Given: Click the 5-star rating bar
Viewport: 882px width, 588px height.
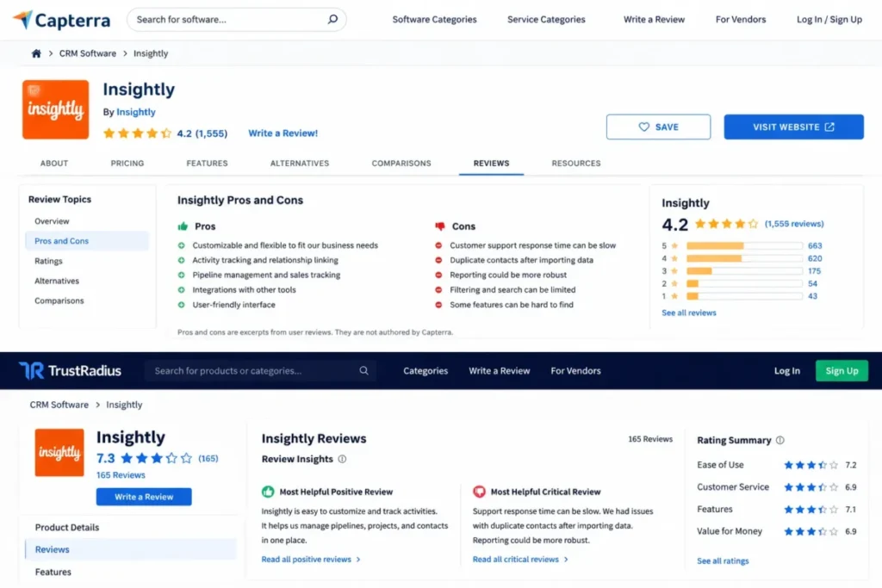Looking at the screenshot, I should pos(744,245).
